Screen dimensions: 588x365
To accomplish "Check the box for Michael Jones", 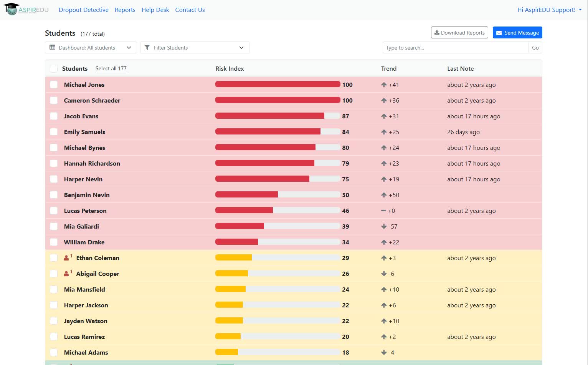I will 54,85.
